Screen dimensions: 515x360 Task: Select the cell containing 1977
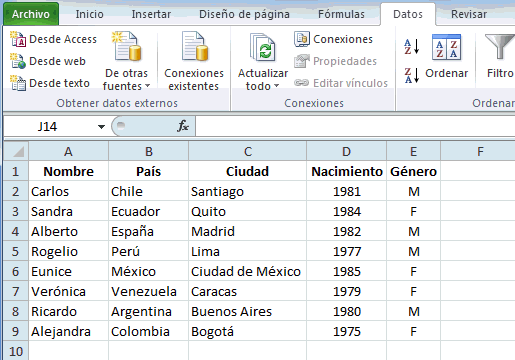347,251
